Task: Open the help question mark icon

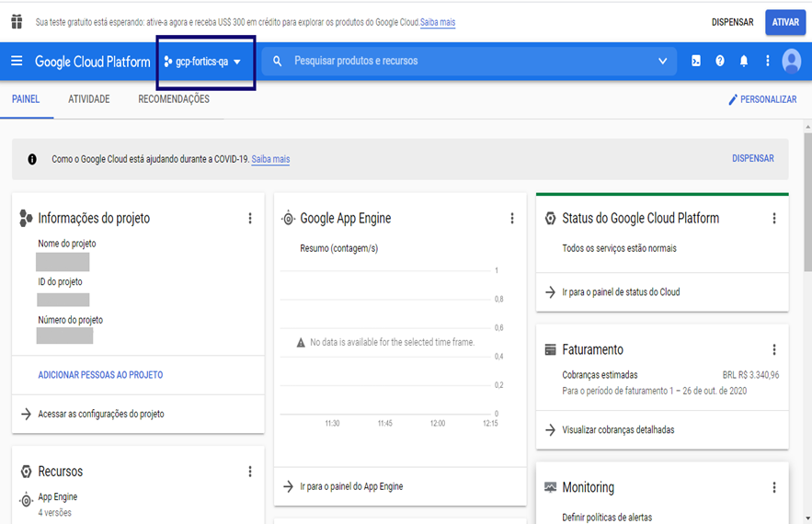Action: point(720,61)
